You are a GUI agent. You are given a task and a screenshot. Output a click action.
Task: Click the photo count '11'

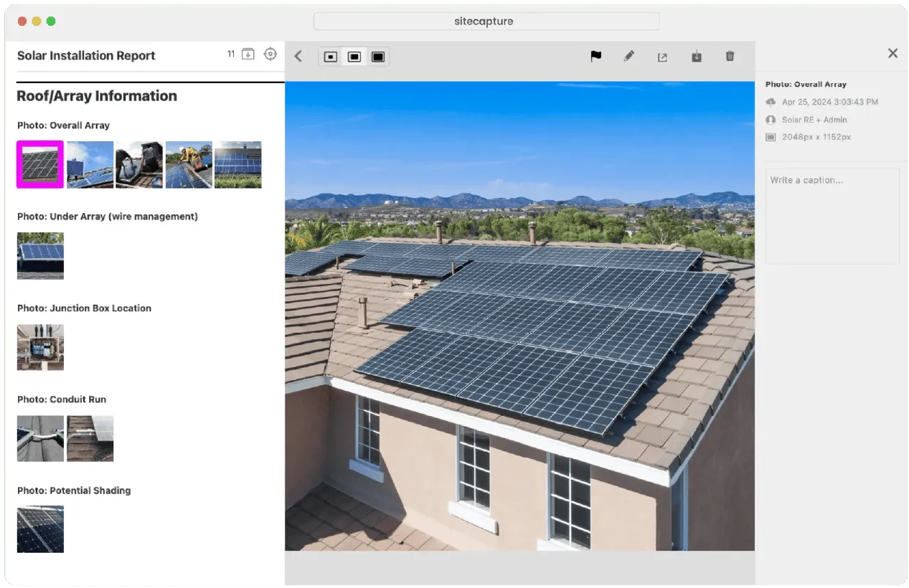pos(231,54)
